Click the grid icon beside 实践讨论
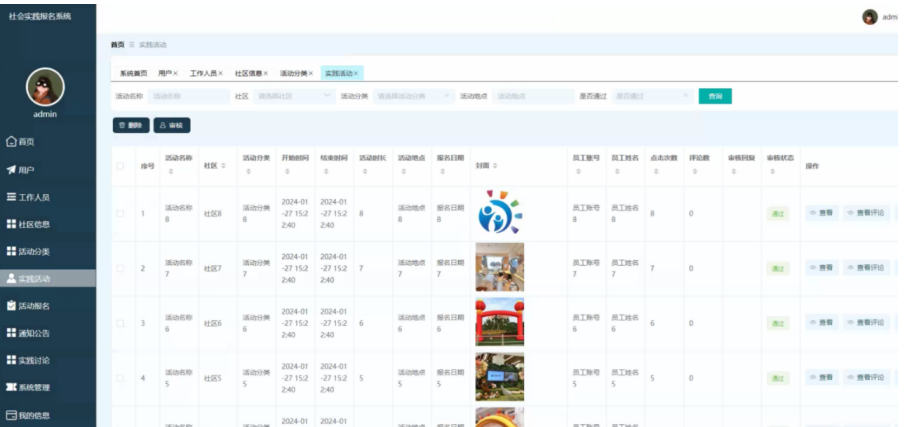This screenshot has height=427, width=921. coord(11,360)
